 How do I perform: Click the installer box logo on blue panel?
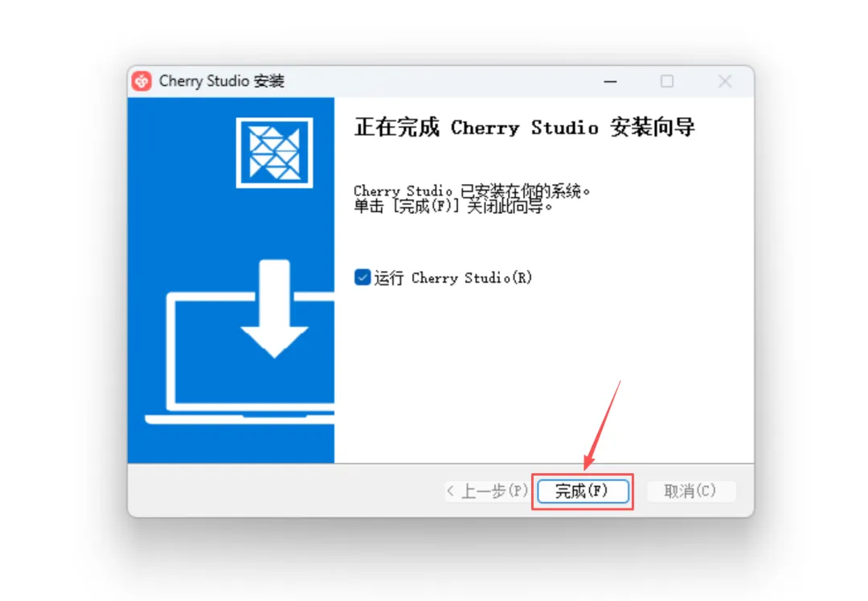tap(275, 153)
